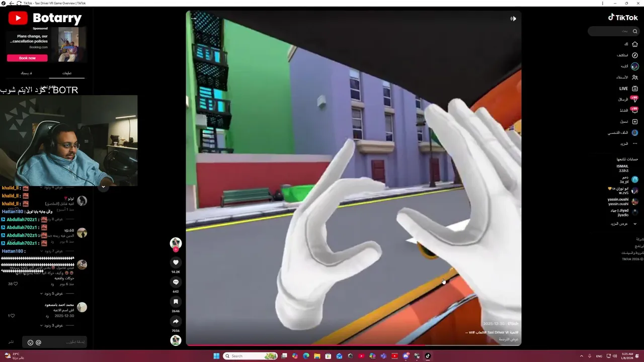Click the Book now button in the ad

tap(27, 58)
